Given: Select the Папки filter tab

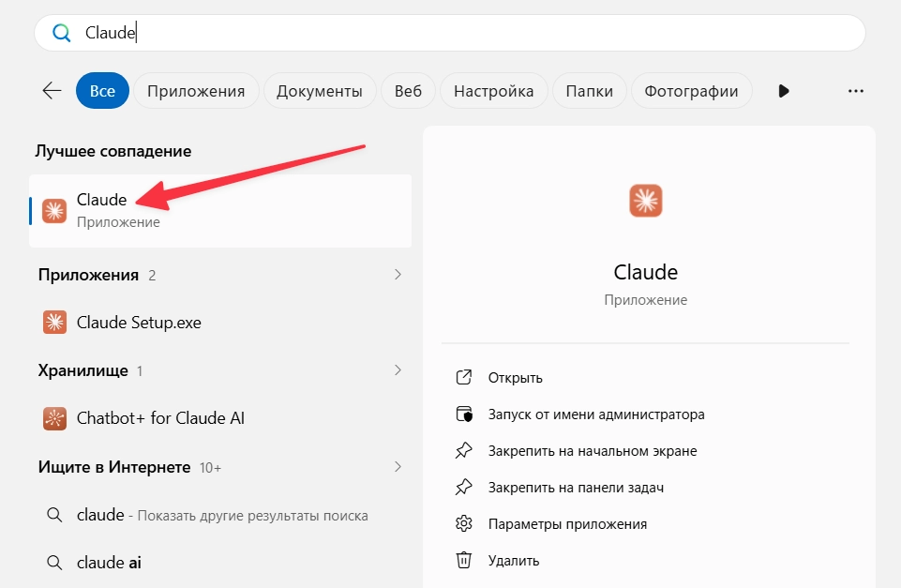Looking at the screenshot, I should click(589, 91).
